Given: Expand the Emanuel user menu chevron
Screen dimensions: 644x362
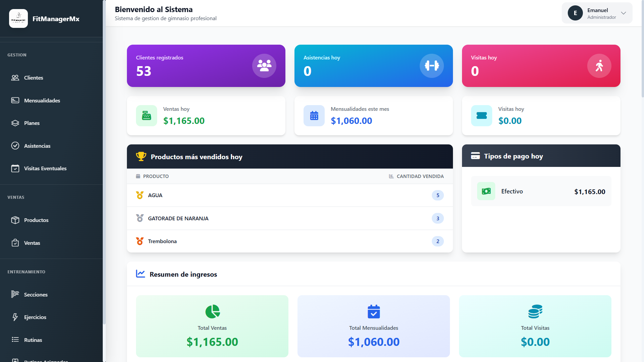Looking at the screenshot, I should (x=624, y=13).
